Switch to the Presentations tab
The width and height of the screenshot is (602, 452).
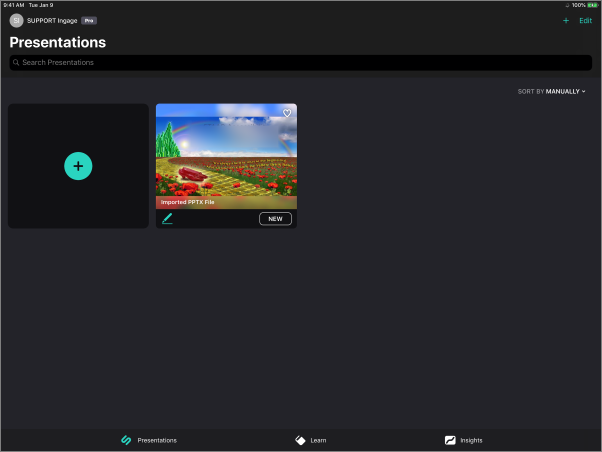tap(149, 440)
